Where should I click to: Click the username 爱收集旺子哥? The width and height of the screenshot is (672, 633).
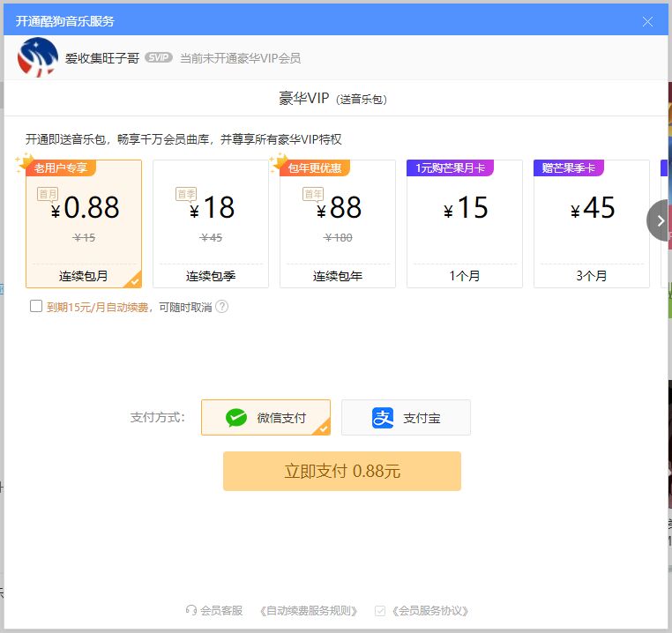click(x=102, y=58)
